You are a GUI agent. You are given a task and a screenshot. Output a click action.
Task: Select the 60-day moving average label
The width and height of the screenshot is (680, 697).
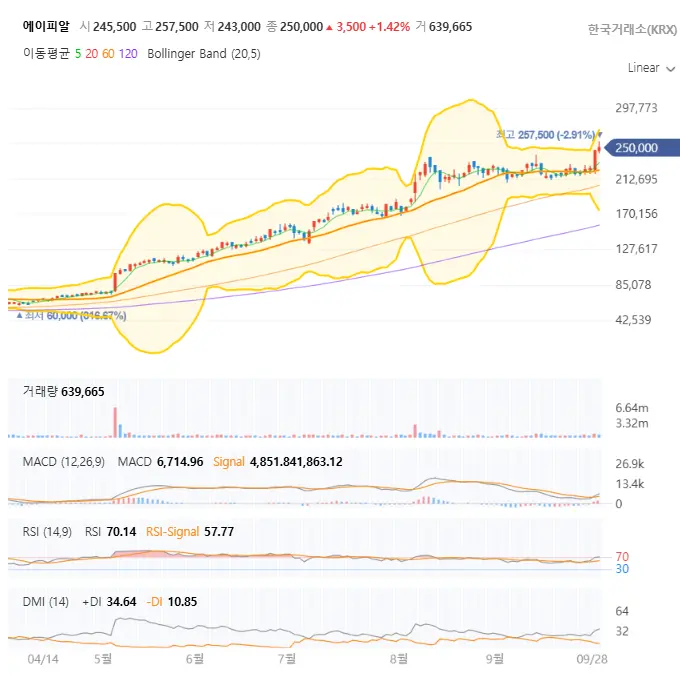point(108,54)
